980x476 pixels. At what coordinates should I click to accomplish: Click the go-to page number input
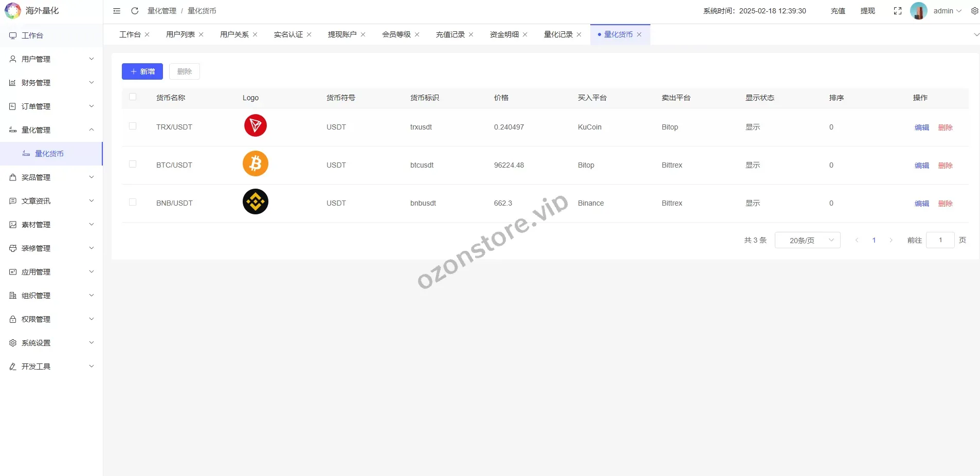(x=940, y=240)
